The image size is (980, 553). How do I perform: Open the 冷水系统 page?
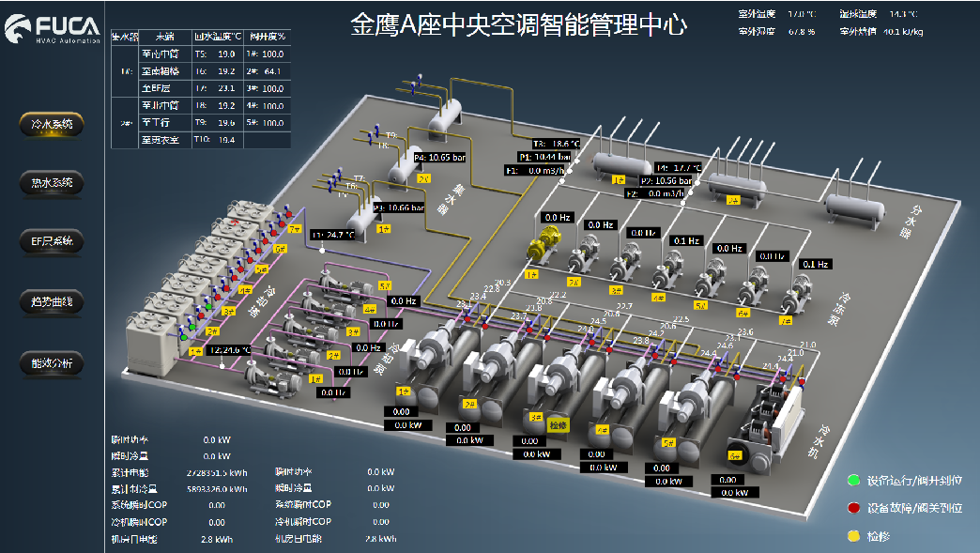[52, 124]
